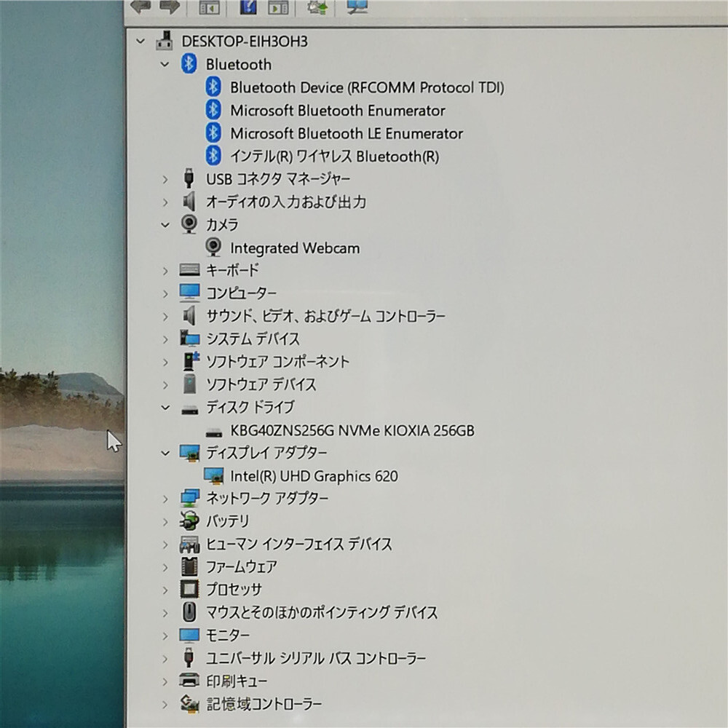Select Integrated Webcam entry
Image resolution: width=728 pixels, height=728 pixels.
click(x=295, y=248)
